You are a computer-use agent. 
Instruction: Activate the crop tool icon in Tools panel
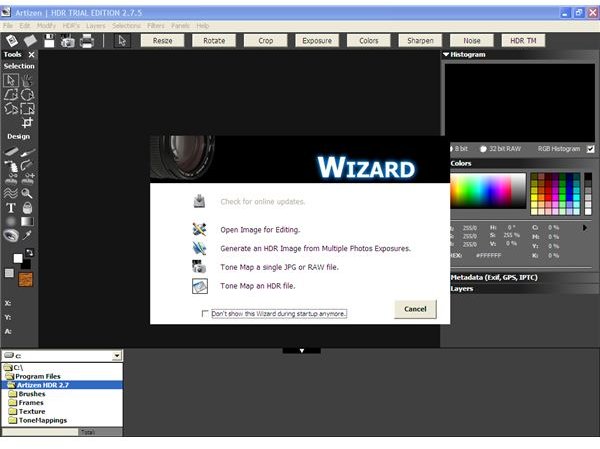[x=27, y=123]
